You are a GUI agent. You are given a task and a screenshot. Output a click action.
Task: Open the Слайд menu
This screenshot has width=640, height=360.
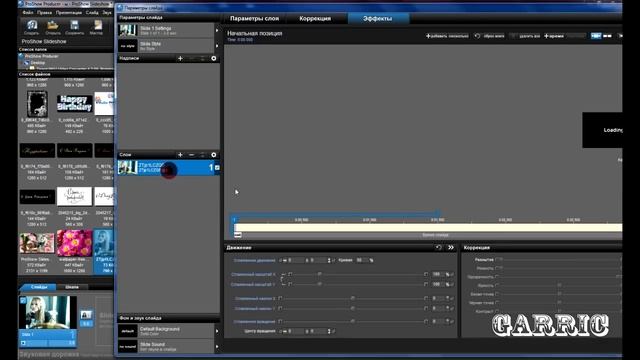92,13
